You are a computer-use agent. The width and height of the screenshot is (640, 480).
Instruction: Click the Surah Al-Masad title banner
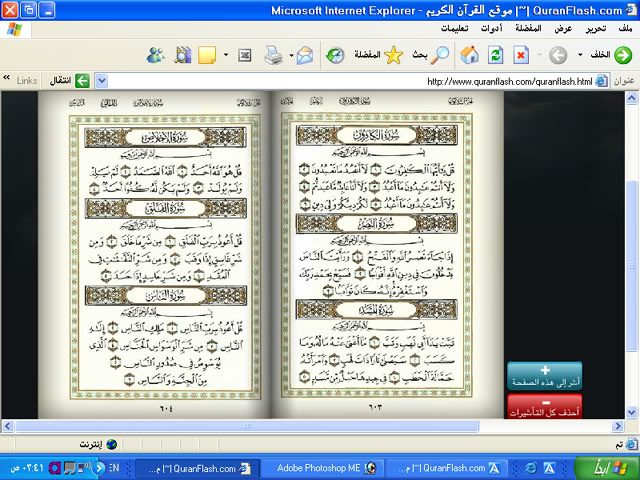click(x=377, y=310)
